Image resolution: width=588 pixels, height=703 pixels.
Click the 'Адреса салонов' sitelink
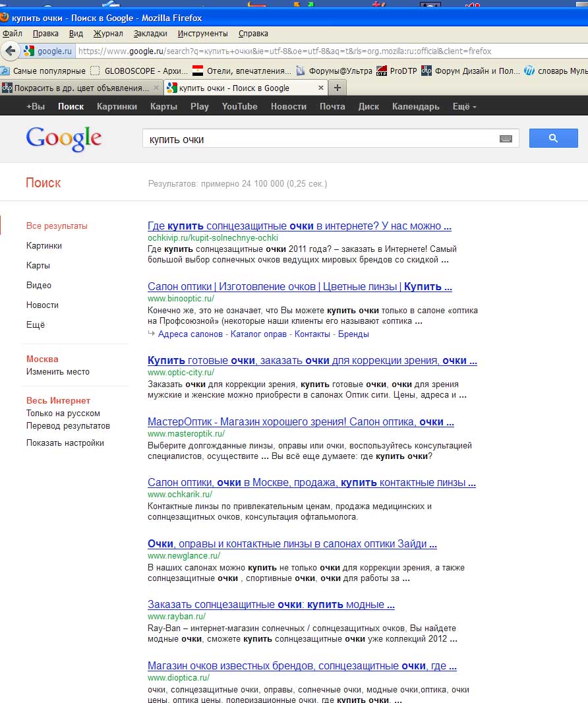tap(191, 334)
